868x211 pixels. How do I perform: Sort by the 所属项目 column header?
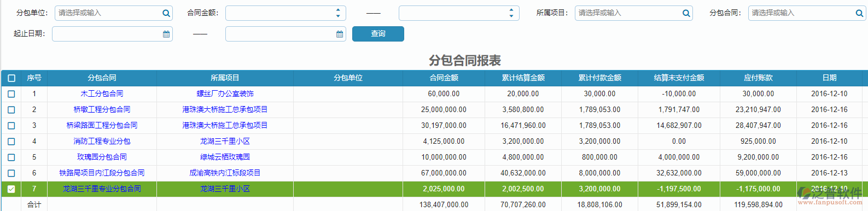225,78
